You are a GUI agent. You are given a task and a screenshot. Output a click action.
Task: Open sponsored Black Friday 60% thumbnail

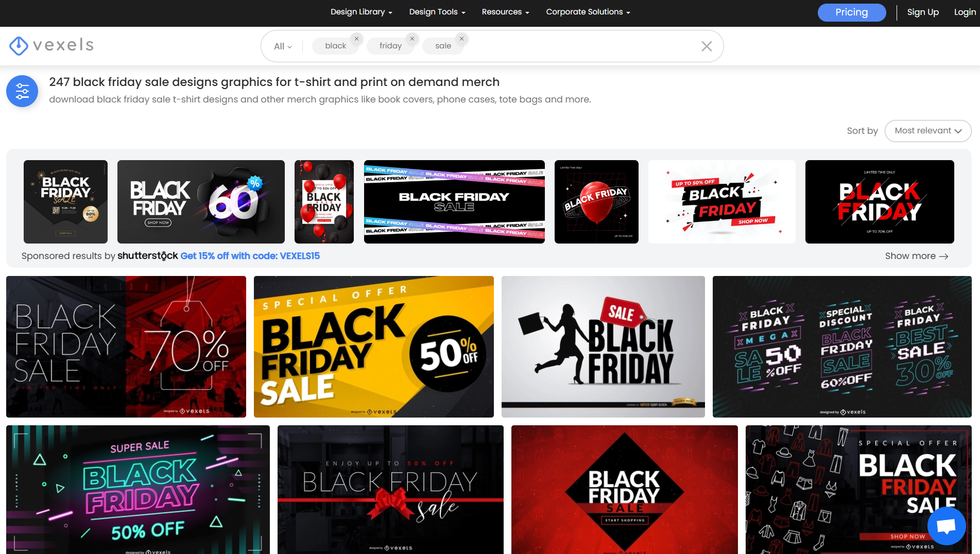pyautogui.click(x=201, y=202)
